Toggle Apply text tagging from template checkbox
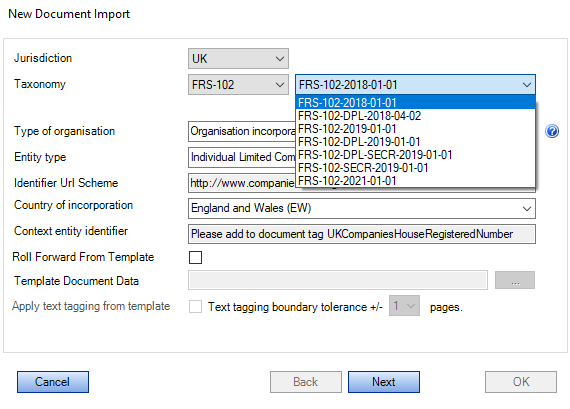570x409 pixels. 196,306
